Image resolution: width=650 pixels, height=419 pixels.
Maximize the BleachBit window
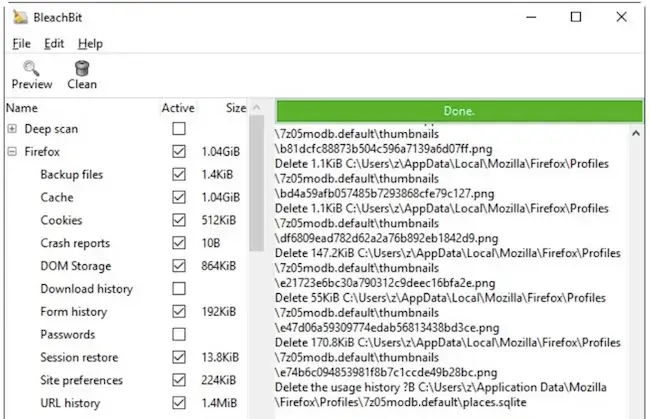click(576, 17)
